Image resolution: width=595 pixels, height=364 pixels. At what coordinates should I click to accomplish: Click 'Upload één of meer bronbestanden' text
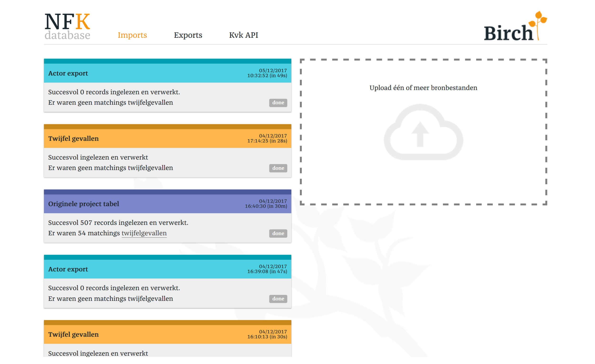[x=423, y=88]
